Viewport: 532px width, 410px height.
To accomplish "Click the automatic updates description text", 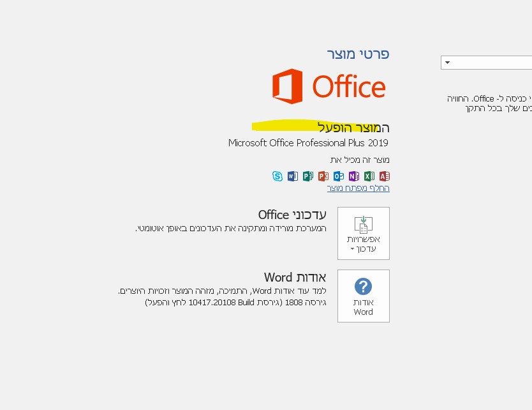I will (231, 228).
